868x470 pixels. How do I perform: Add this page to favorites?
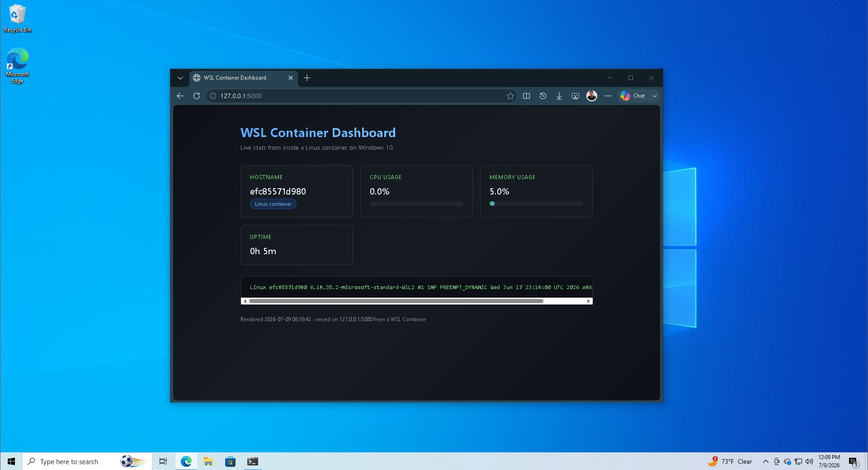click(x=510, y=96)
